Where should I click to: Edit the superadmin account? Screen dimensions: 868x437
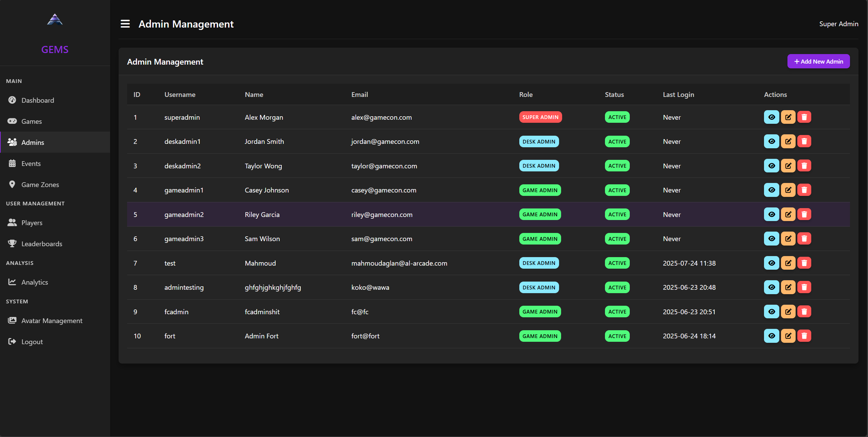point(788,117)
